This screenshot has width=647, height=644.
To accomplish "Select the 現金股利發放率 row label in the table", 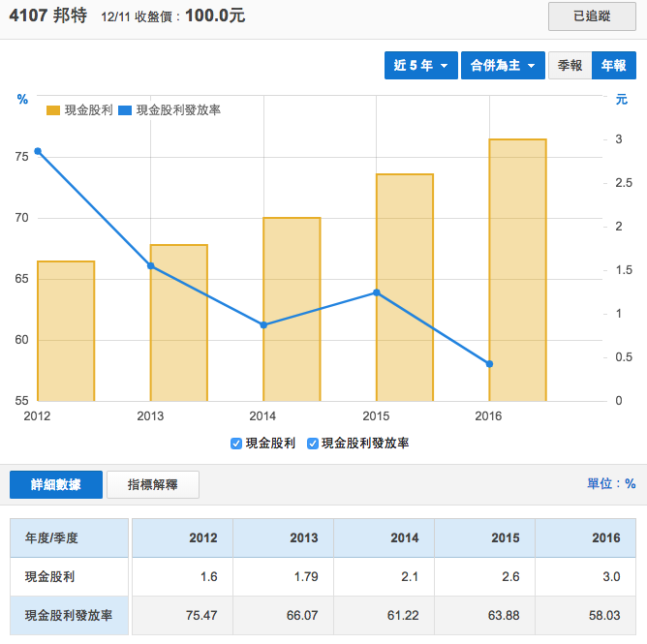I will click(68, 616).
